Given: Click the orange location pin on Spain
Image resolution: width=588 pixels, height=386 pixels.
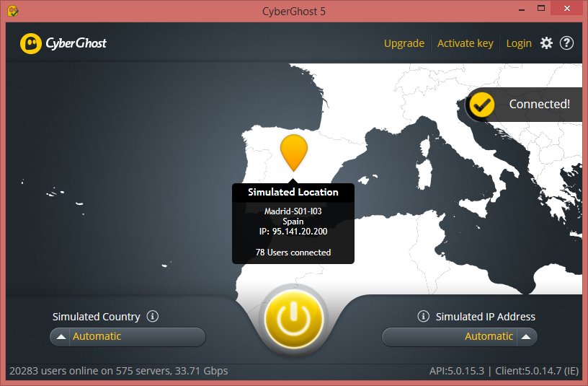Looking at the screenshot, I should [293, 152].
